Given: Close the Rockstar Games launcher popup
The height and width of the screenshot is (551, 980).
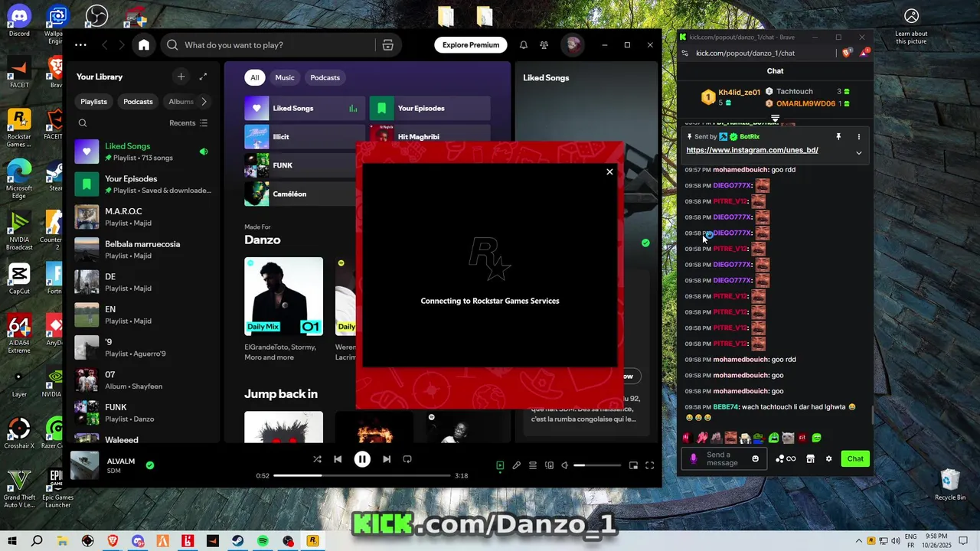Looking at the screenshot, I should click(609, 171).
